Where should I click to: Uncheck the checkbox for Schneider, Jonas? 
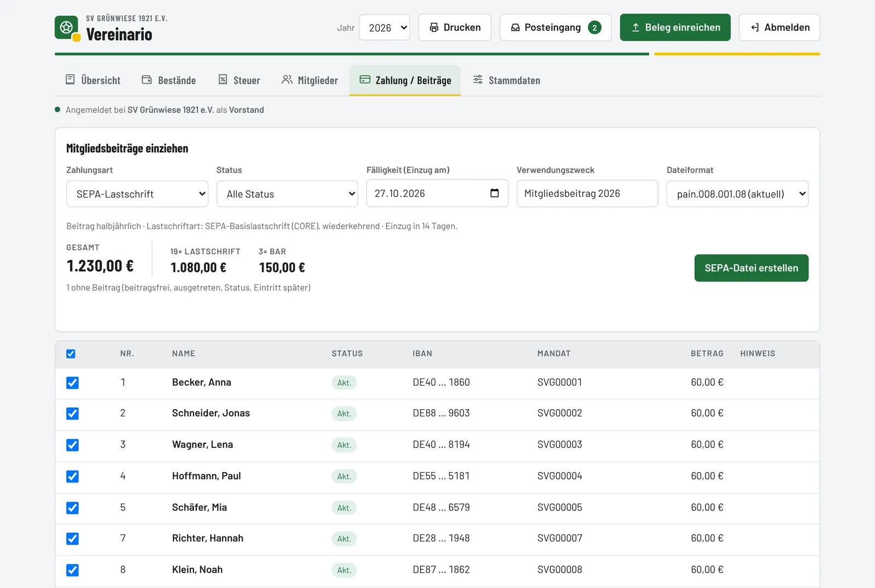coord(72,414)
